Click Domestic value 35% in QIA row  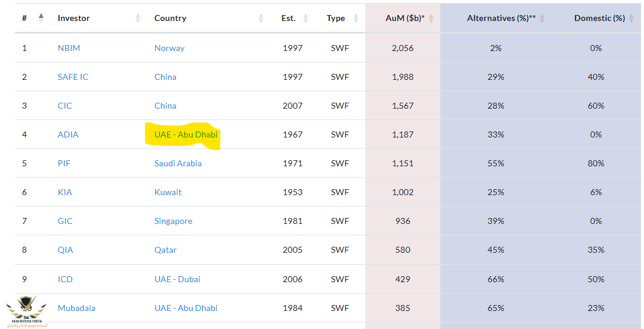point(596,249)
